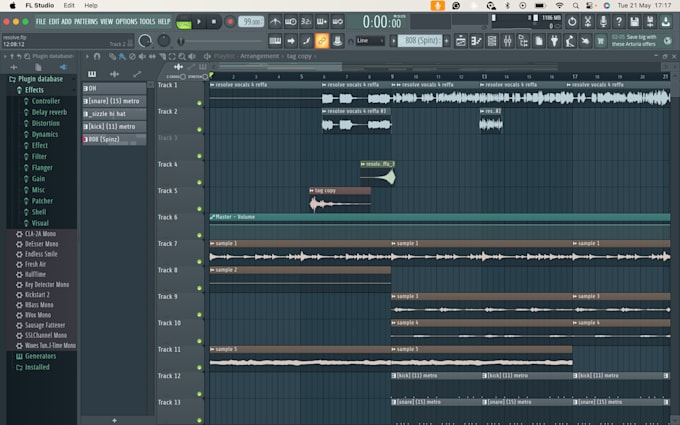This screenshot has width=680, height=425.
Task: Toggle typing keyboard to piano icon
Action: click(x=275, y=41)
